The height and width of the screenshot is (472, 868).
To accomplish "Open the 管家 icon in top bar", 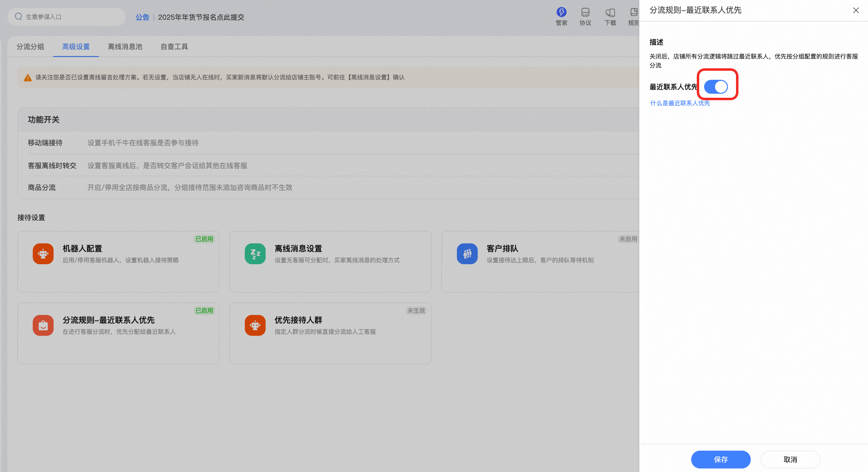I will pos(561,17).
